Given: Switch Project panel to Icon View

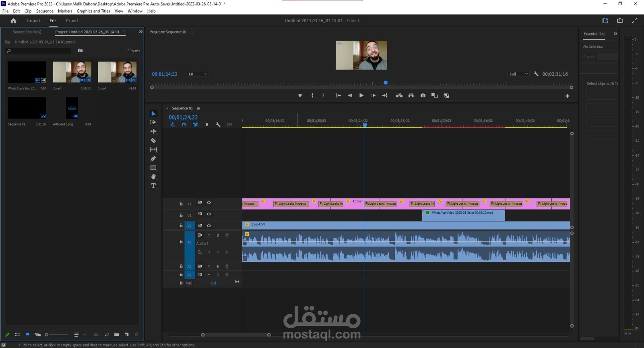Looking at the screenshot, I should click(x=27, y=334).
